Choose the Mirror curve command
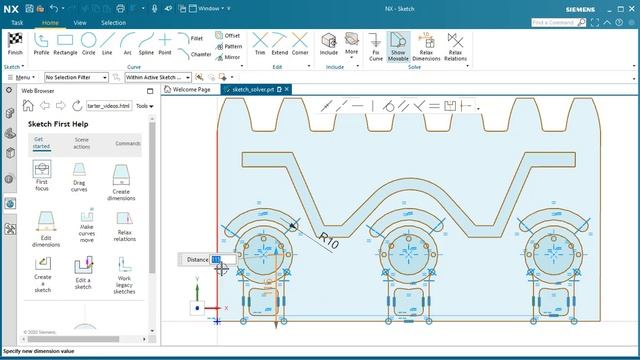Screen dimensions: 640x360 coord(228,57)
